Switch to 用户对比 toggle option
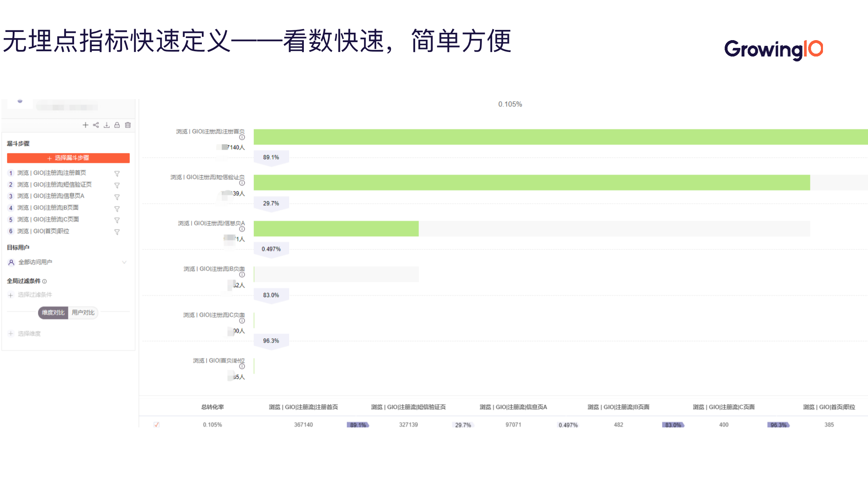Viewport: 868px width, 479px height. point(83,313)
